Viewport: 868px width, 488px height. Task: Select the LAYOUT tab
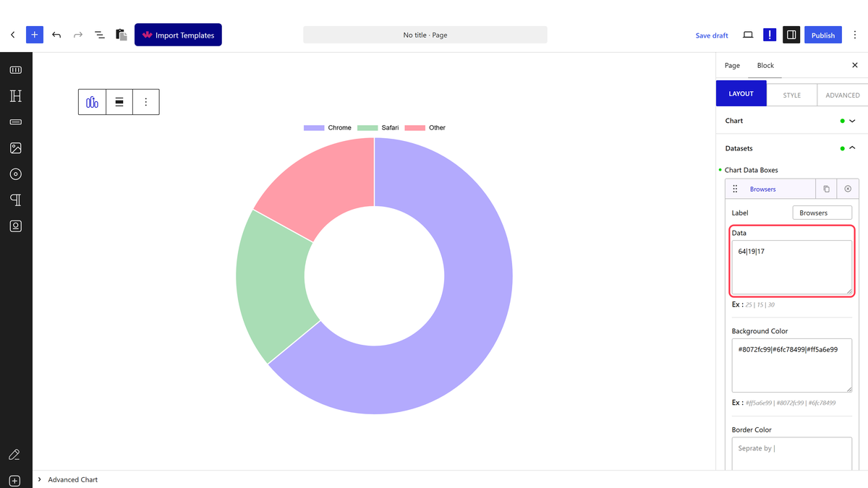[741, 94]
